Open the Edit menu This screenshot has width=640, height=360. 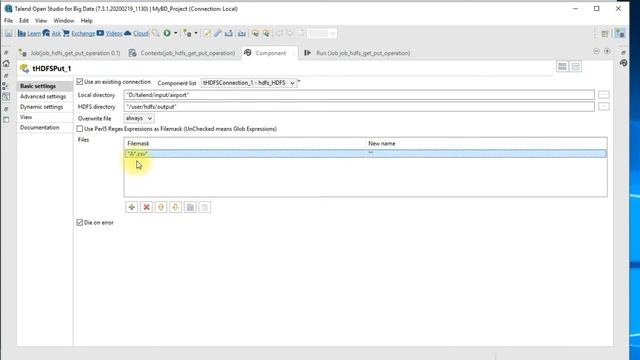[24, 20]
